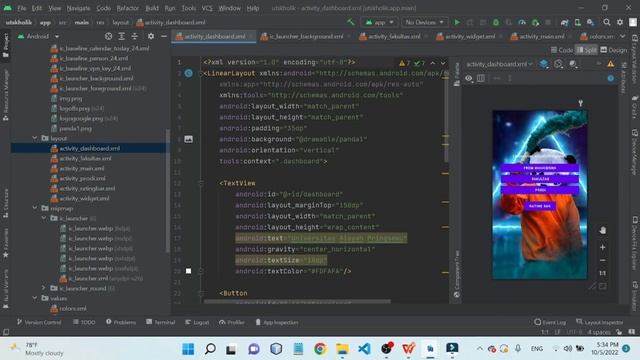Open the Layout Inspector
640x360 pixels.
click(x=600, y=322)
